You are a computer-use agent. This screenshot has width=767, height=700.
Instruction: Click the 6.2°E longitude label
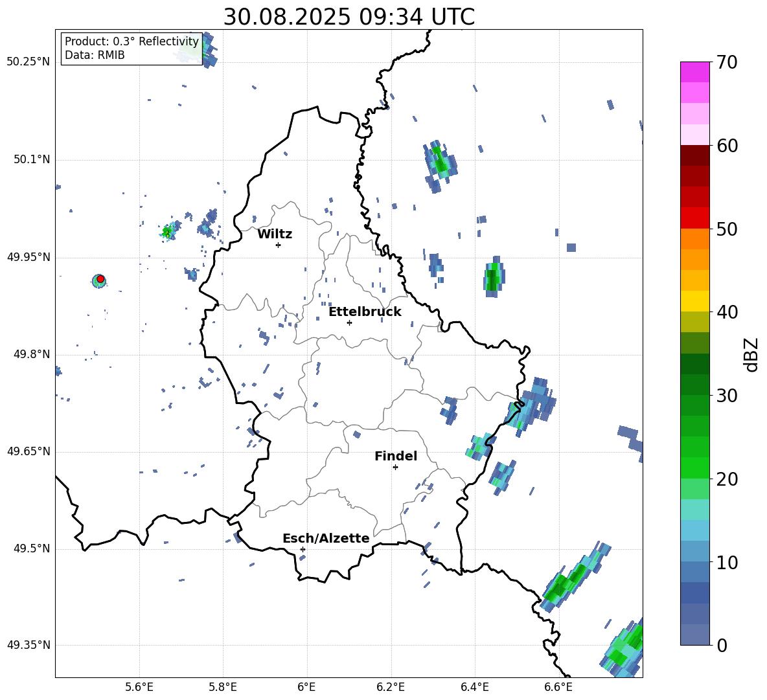pyautogui.click(x=391, y=687)
